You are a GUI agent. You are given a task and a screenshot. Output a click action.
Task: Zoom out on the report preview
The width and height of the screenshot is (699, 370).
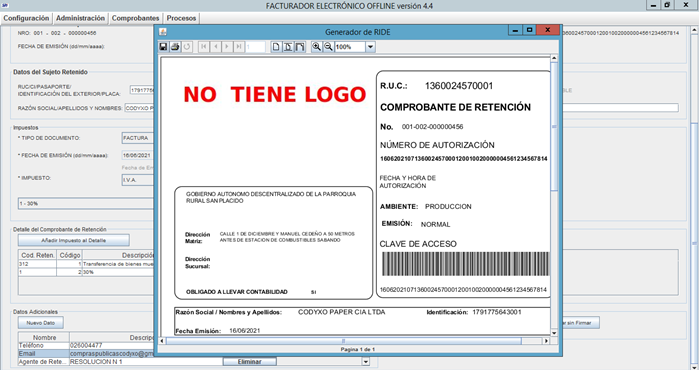[x=328, y=47]
